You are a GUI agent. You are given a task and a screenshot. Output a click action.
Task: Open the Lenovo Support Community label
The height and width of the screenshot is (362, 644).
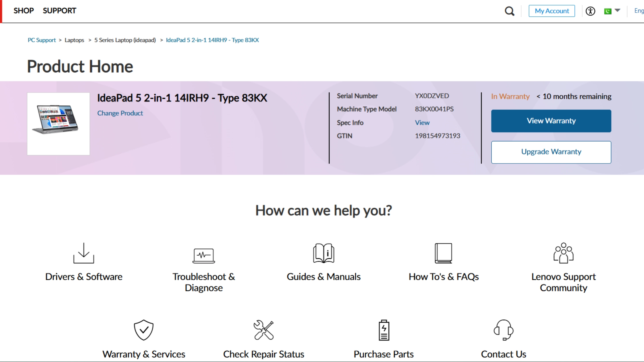click(563, 282)
